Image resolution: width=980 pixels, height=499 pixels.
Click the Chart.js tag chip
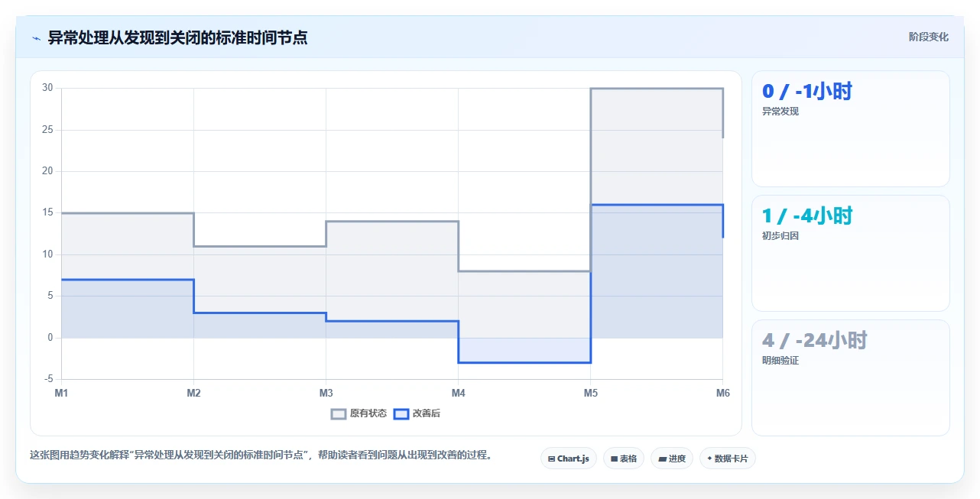pyautogui.click(x=569, y=458)
